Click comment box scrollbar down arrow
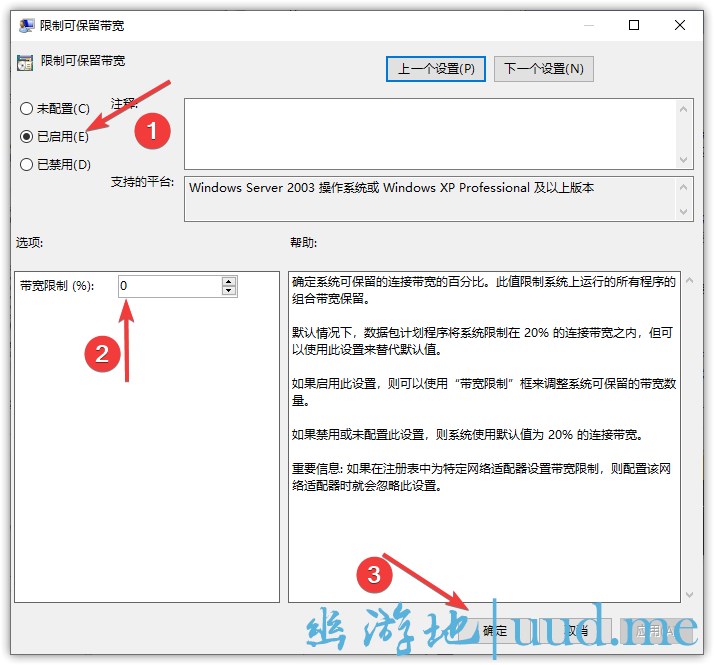 683,159
